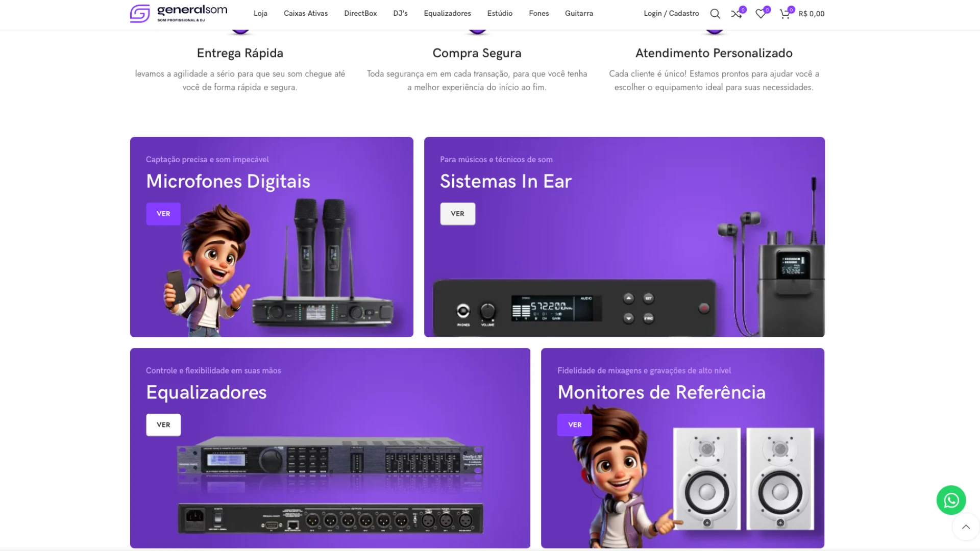Viewport: 980px width, 551px height.
Task: Open Caixas Ativas menu item
Action: pos(306,13)
